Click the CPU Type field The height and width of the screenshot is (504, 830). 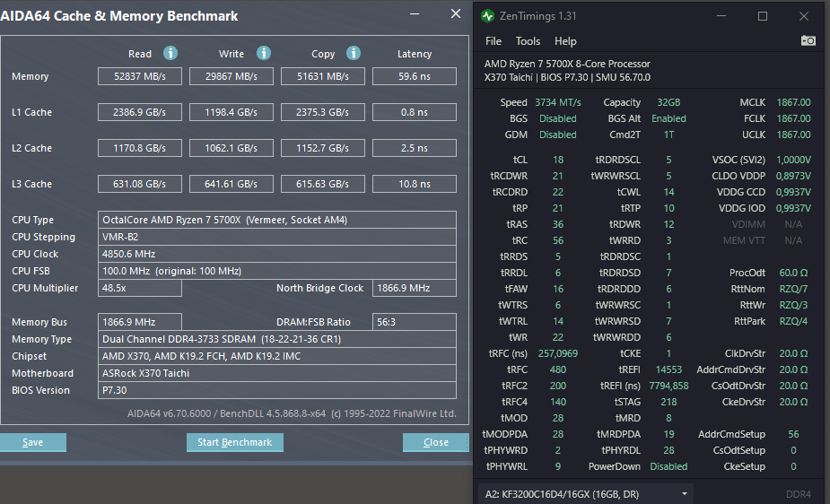coord(277,220)
